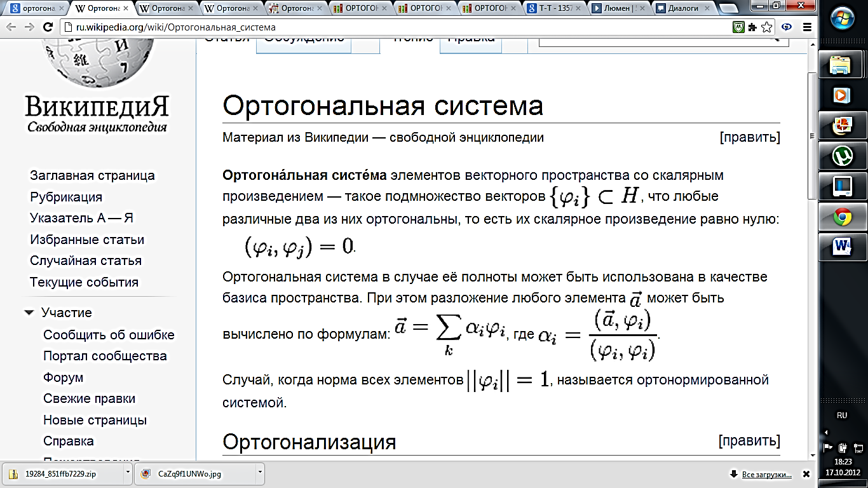Collapse the Участие sidebar section
868x488 pixels.
[x=29, y=313]
